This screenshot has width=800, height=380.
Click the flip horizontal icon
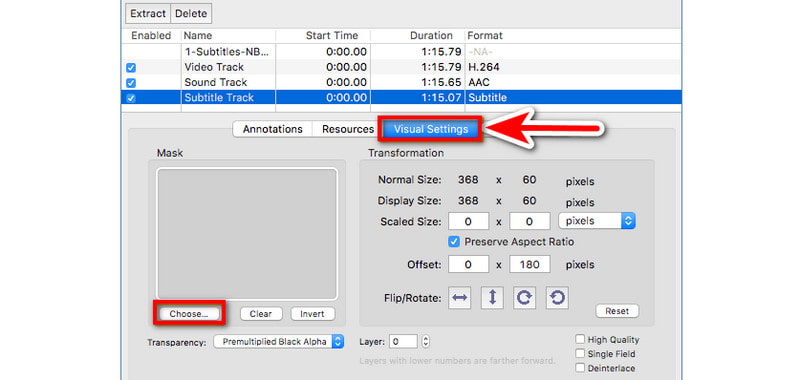click(460, 298)
